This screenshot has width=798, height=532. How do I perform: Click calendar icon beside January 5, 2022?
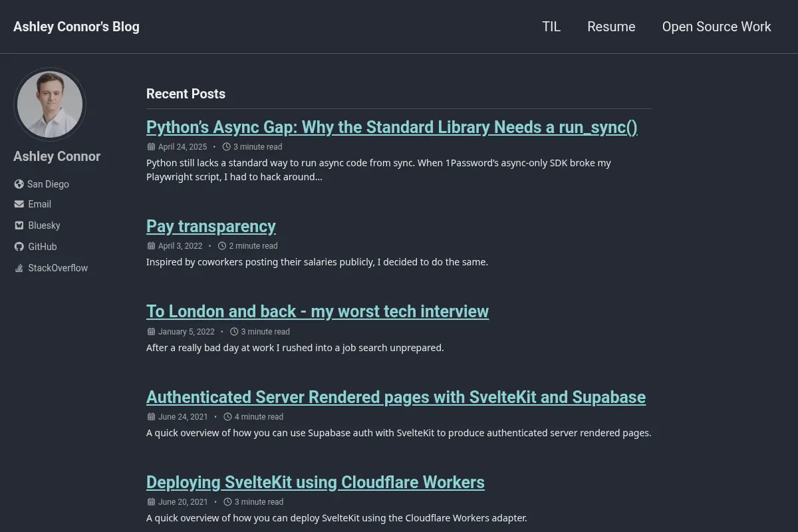coord(151,332)
